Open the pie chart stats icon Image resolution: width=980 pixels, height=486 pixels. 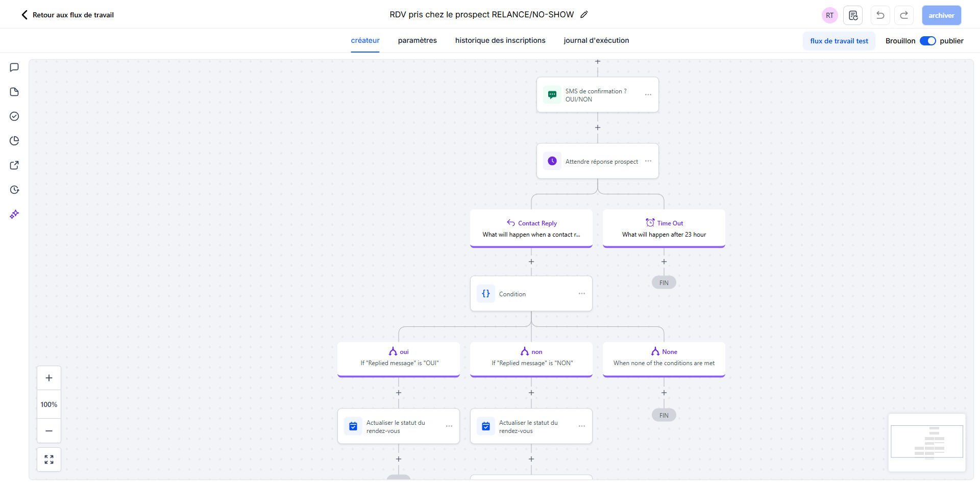pos(14,141)
